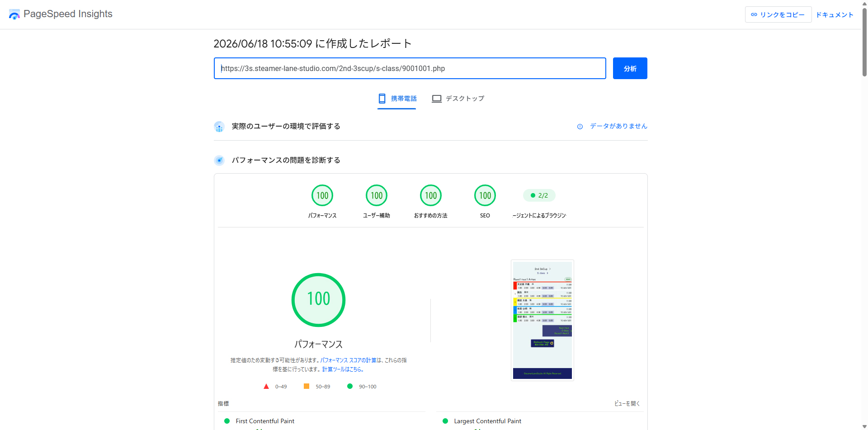Select the SEO 100 score gauge

(x=485, y=195)
